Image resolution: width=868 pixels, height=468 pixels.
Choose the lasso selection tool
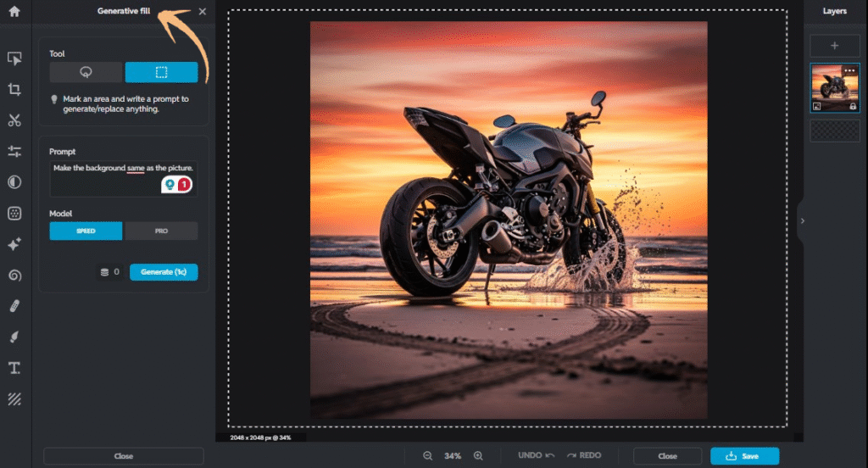click(86, 72)
